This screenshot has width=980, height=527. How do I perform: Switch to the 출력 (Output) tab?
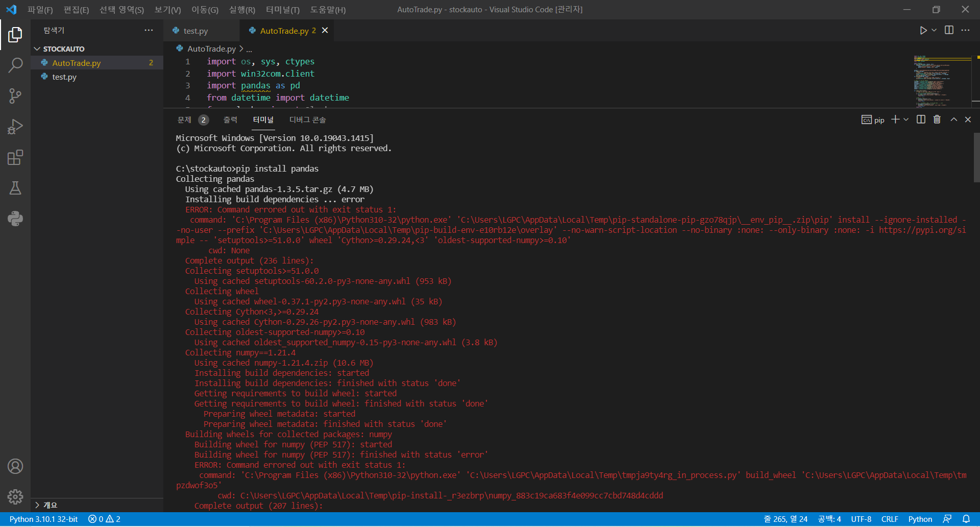point(230,119)
